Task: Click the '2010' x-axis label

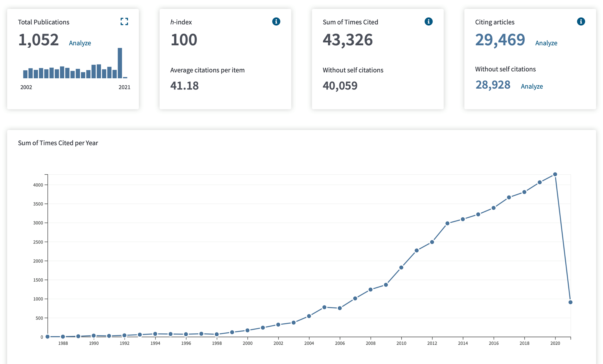Action: (401, 343)
